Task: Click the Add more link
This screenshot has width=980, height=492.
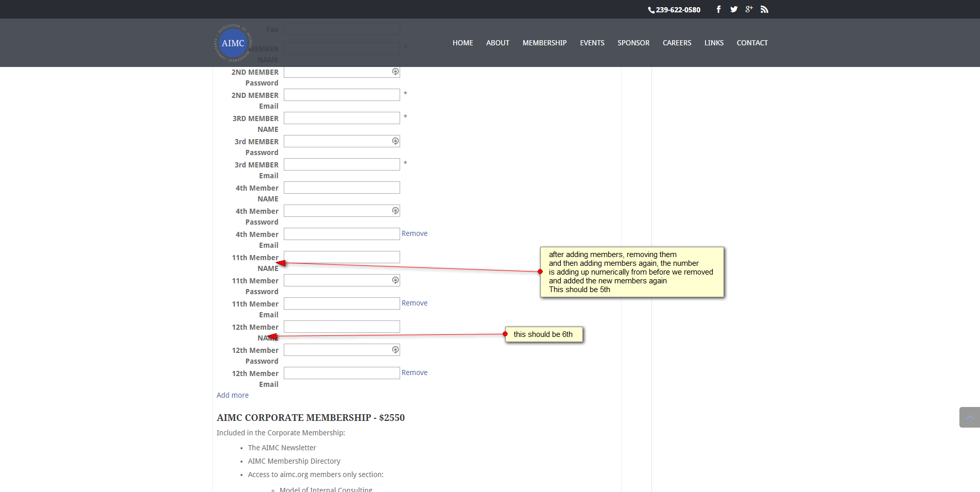Action: [232, 395]
